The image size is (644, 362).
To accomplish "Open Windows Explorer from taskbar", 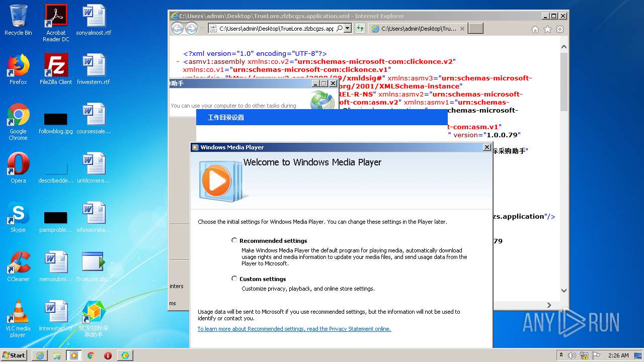I will coord(57,355).
